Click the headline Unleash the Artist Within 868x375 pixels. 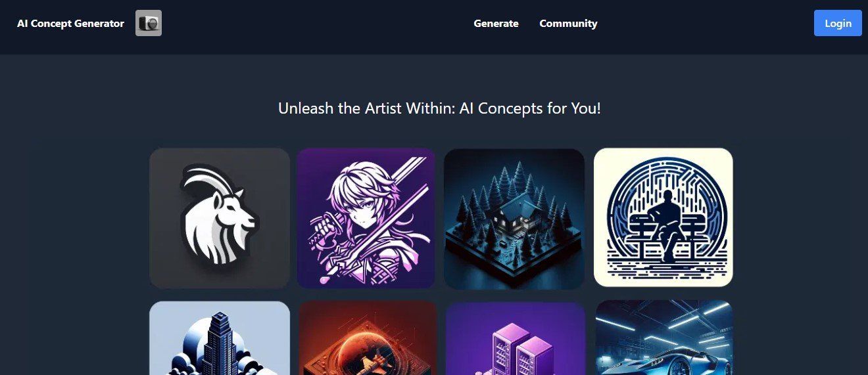click(x=439, y=108)
